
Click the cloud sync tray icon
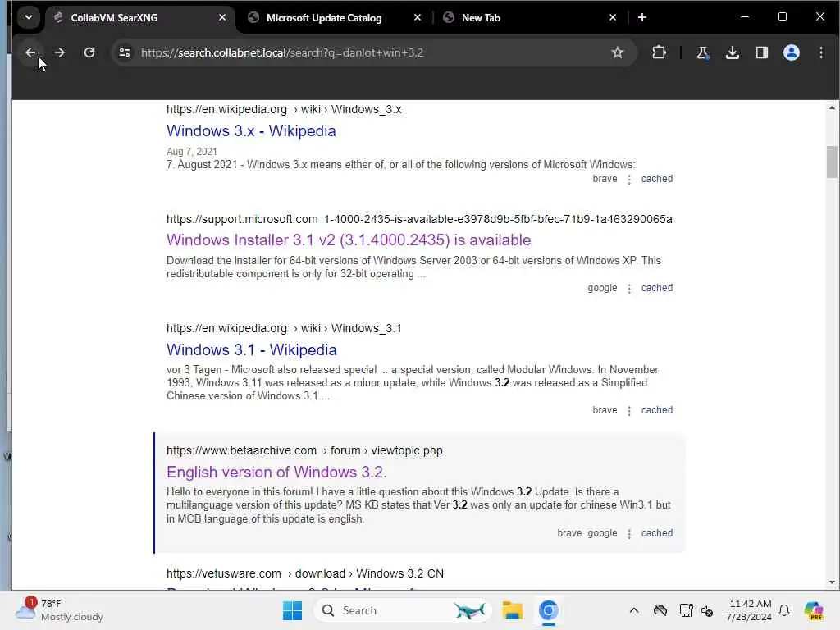tap(660, 610)
